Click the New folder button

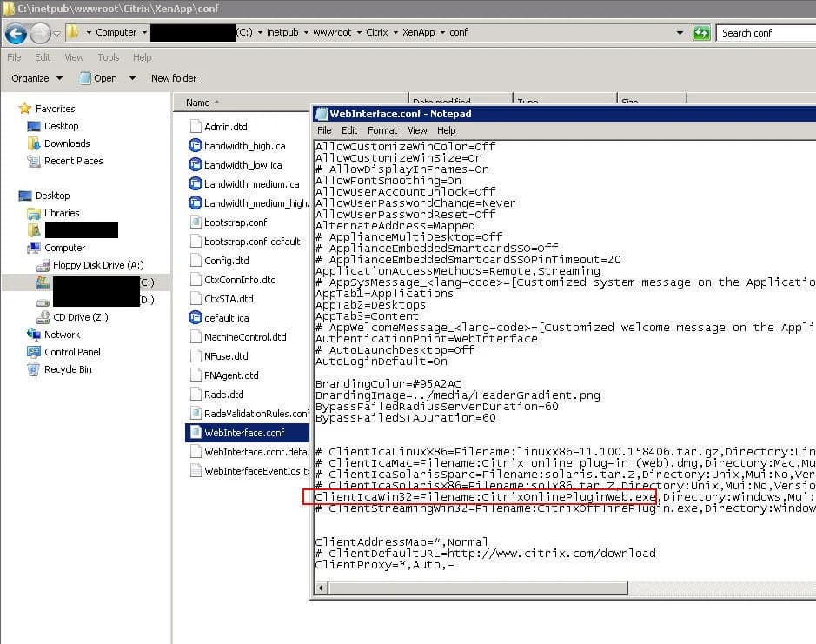point(174,78)
